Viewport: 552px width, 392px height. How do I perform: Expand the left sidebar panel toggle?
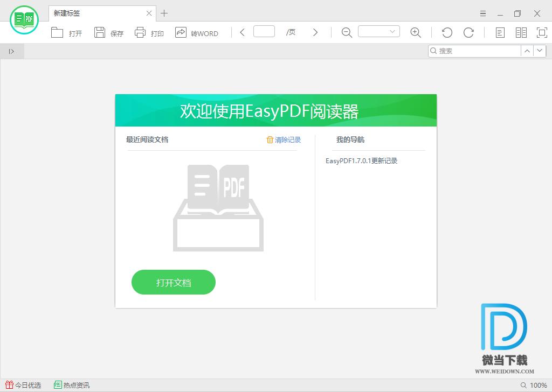tap(12, 51)
